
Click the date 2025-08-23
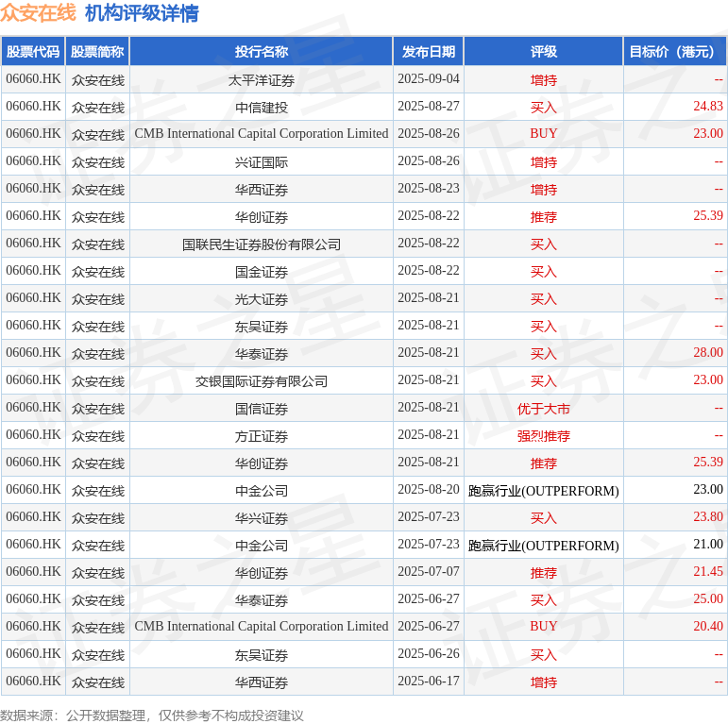(429, 189)
